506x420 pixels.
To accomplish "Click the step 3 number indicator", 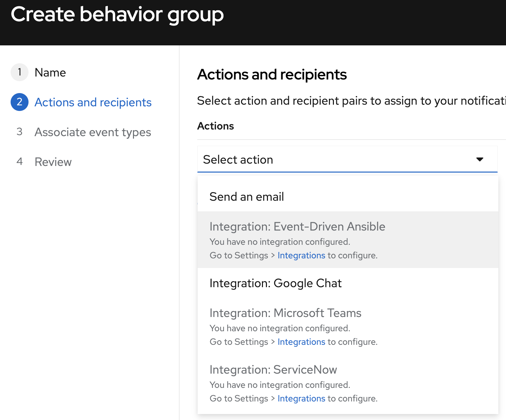I will coord(20,132).
